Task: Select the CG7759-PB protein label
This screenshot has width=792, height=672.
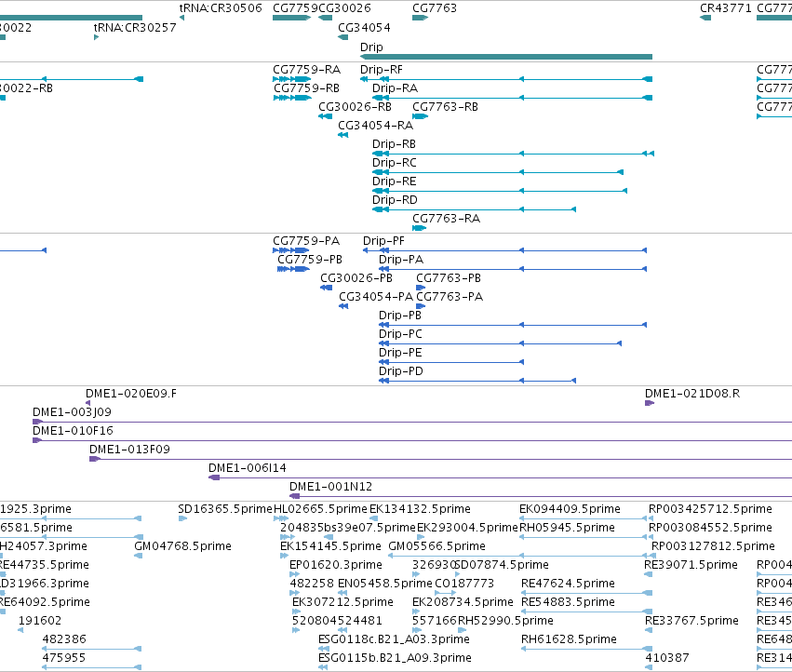Action: (310, 260)
